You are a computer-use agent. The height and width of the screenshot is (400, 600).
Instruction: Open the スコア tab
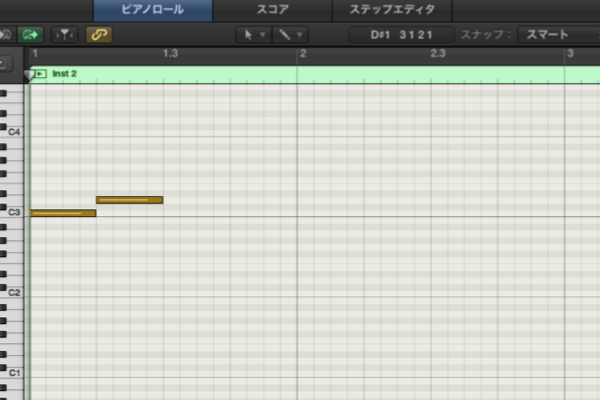pos(272,10)
